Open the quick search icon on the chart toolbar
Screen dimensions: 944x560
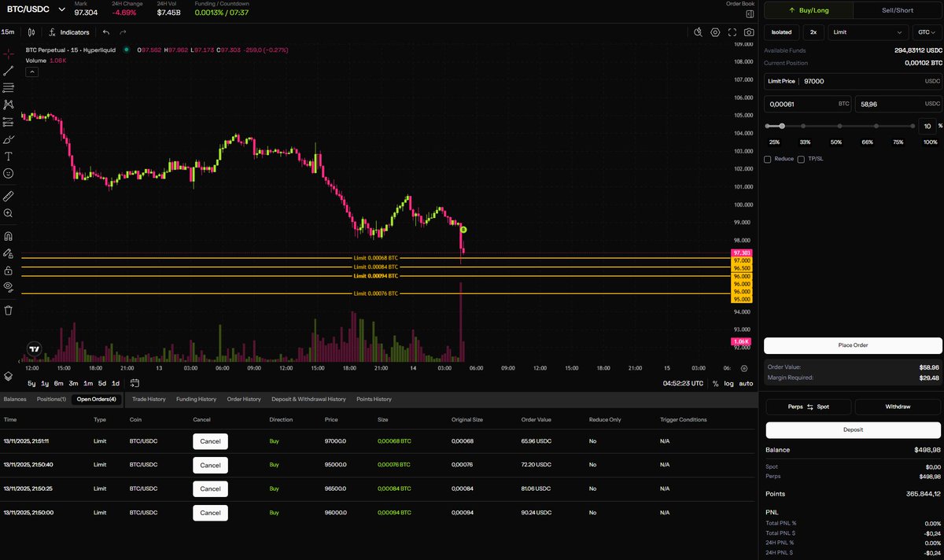tap(698, 32)
